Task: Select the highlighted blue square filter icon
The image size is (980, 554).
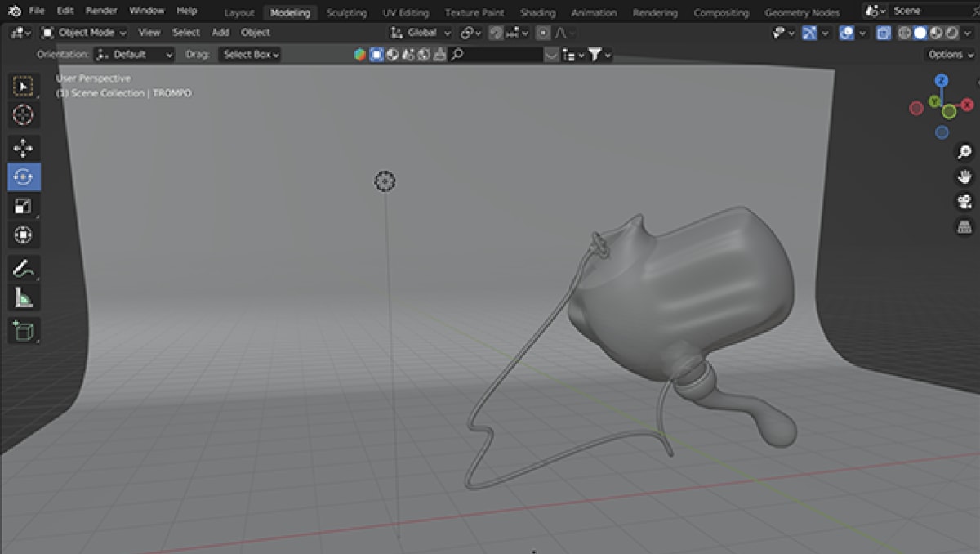Action: pyautogui.click(x=376, y=55)
